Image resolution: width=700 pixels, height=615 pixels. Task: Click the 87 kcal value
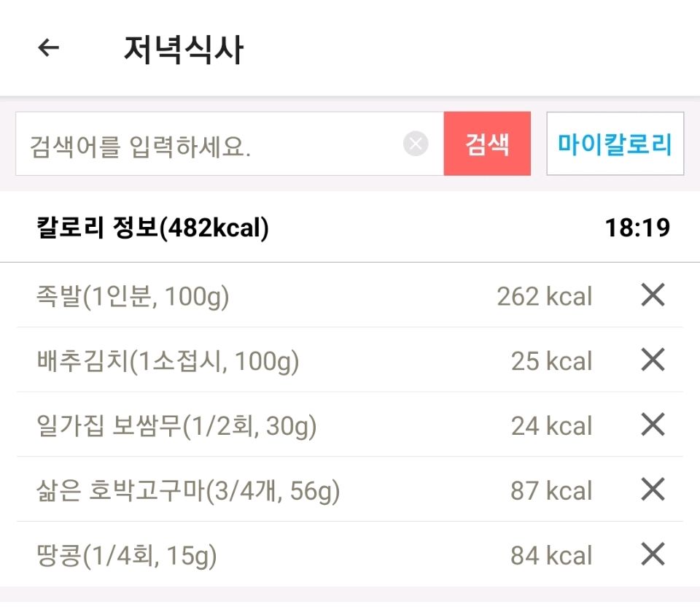point(551,491)
